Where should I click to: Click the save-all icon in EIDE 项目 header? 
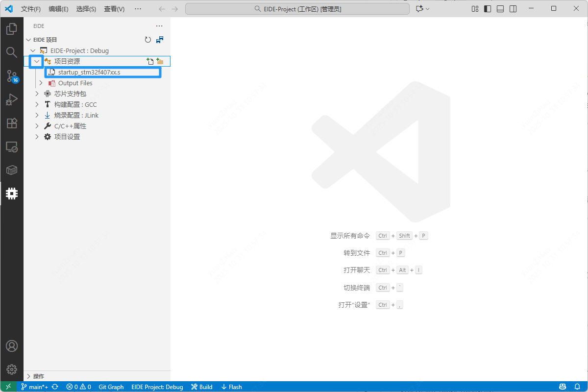click(x=160, y=40)
